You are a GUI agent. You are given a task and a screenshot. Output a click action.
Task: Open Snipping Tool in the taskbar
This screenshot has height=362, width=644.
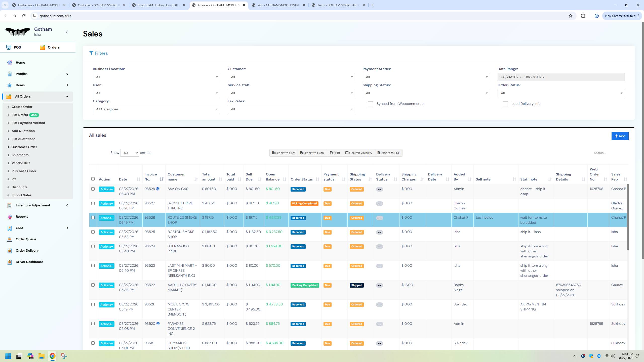tap(64, 356)
